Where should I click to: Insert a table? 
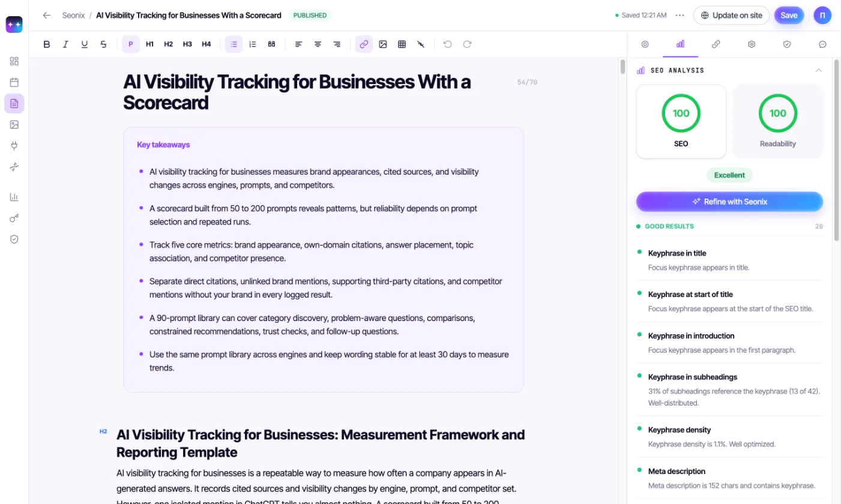coord(402,44)
